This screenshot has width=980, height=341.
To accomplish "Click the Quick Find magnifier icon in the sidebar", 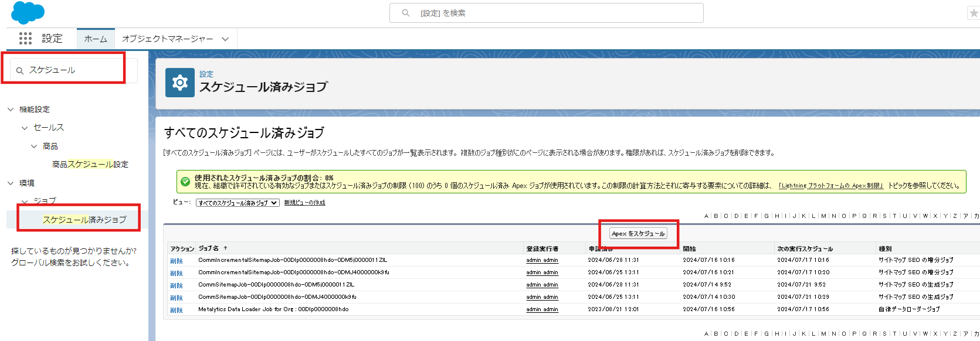I will pyautogui.click(x=20, y=70).
